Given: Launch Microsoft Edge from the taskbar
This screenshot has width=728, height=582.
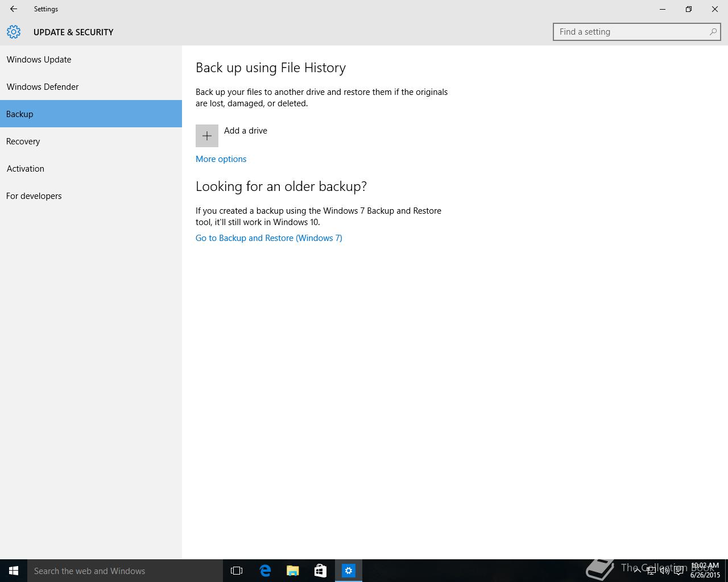Looking at the screenshot, I should (x=265, y=571).
